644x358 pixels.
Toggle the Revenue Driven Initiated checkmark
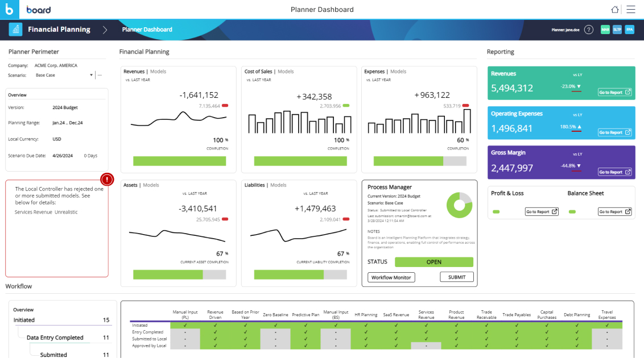click(216, 324)
